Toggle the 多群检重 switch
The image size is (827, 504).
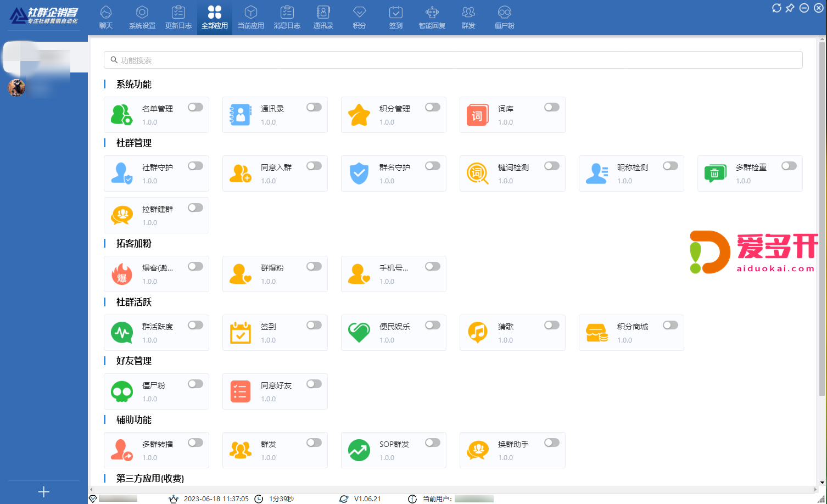[x=789, y=166]
